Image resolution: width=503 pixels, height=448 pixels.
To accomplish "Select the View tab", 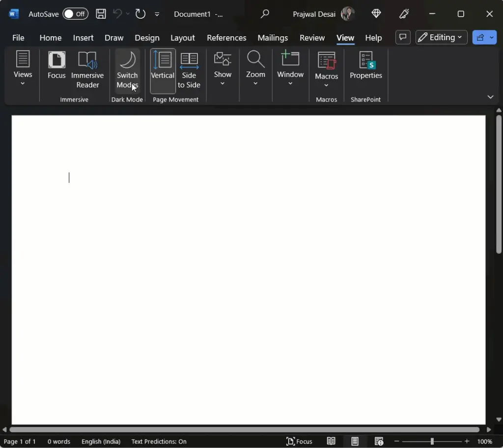I will pyautogui.click(x=345, y=38).
